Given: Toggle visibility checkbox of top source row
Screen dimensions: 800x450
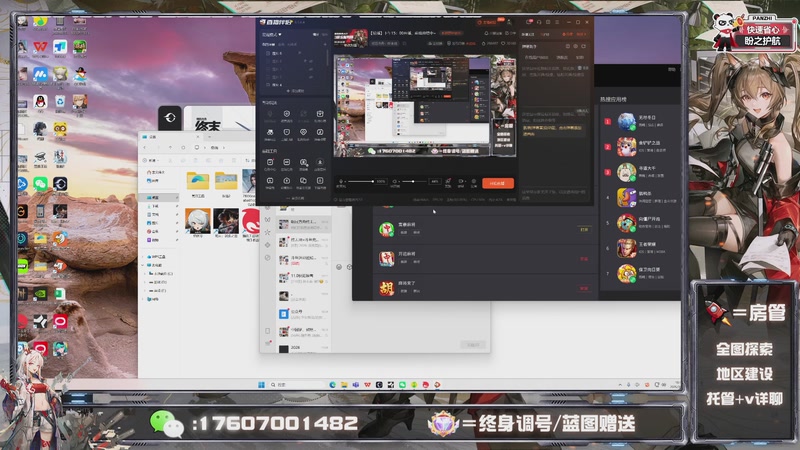Looking at the screenshot, I should tap(267, 53).
